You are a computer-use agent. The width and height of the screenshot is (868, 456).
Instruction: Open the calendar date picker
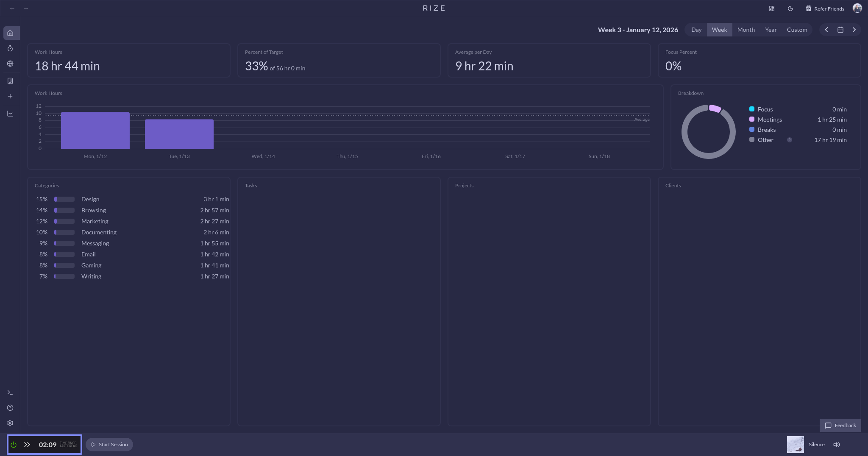(x=840, y=30)
